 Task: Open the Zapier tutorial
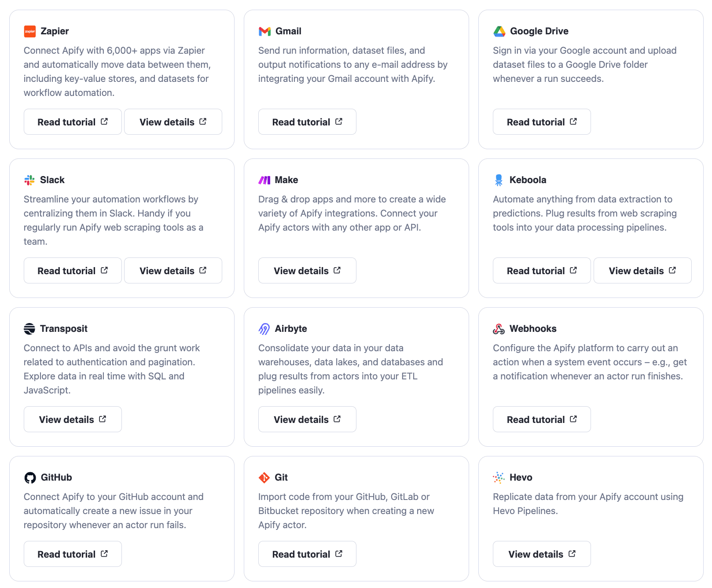tap(73, 122)
